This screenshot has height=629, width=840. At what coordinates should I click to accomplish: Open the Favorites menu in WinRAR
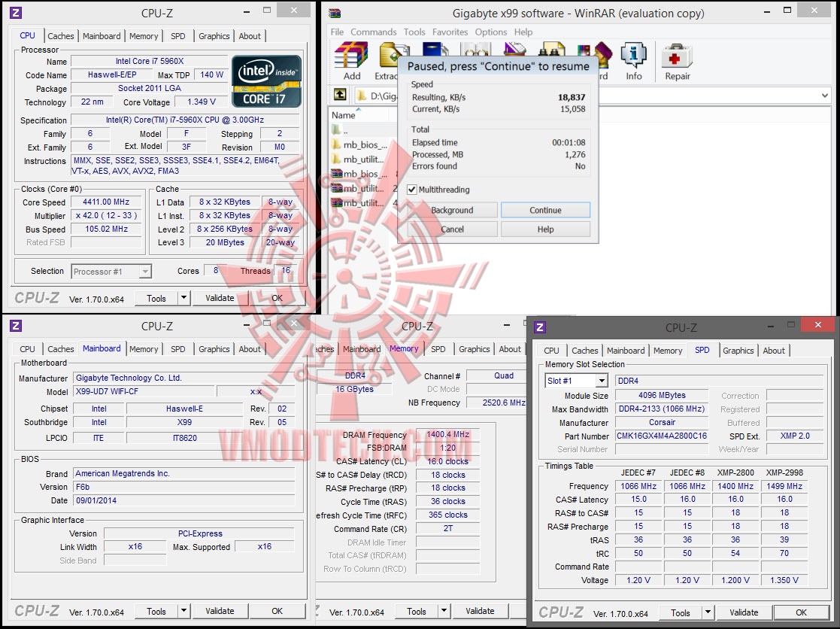[450, 32]
